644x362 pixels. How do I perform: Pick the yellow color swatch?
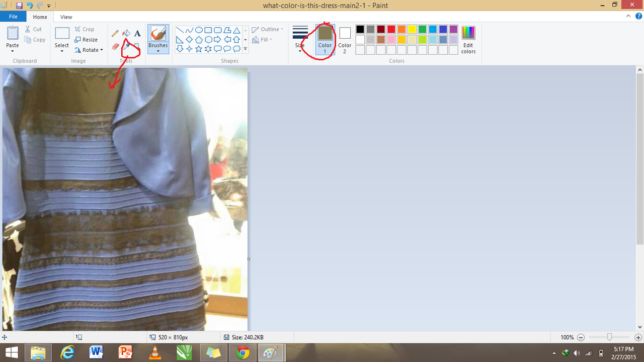click(x=412, y=29)
